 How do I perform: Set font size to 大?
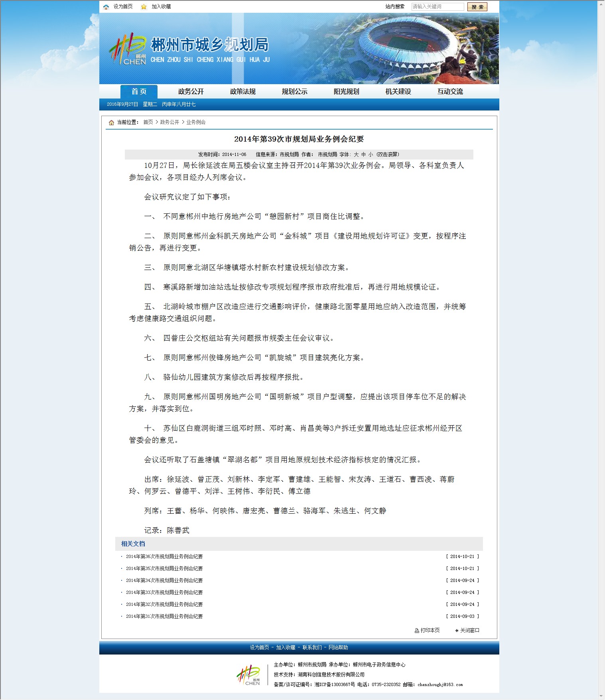click(x=356, y=155)
